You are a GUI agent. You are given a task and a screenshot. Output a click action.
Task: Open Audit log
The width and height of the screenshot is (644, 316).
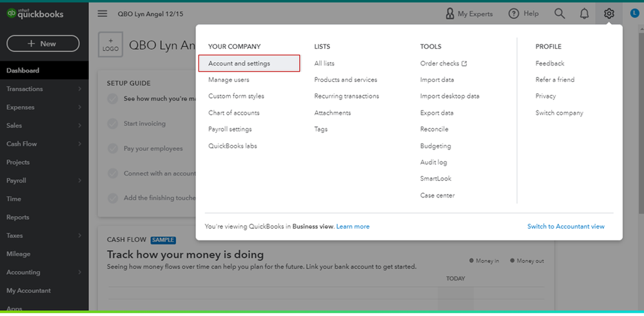coord(433,163)
